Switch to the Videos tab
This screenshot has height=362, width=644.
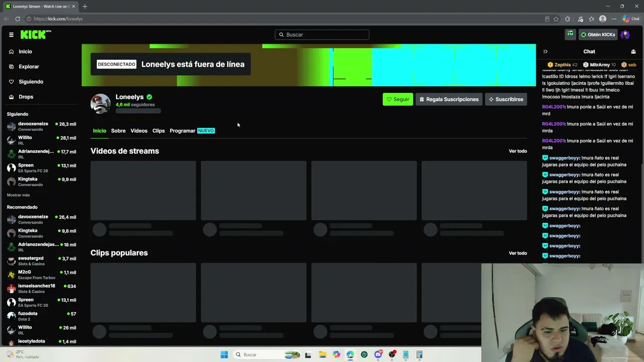click(x=139, y=131)
